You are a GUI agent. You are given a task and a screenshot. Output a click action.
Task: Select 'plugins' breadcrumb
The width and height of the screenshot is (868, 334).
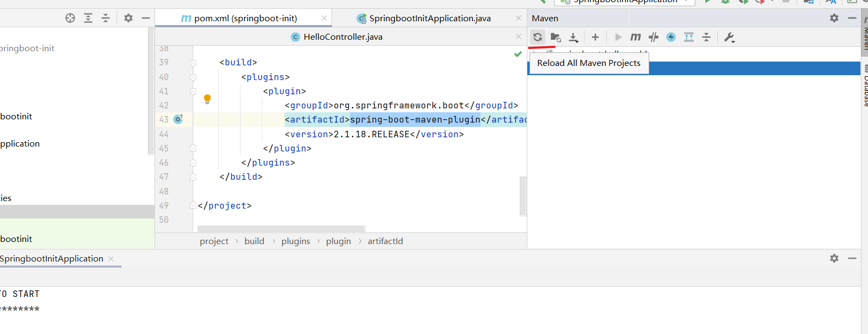[296, 241]
